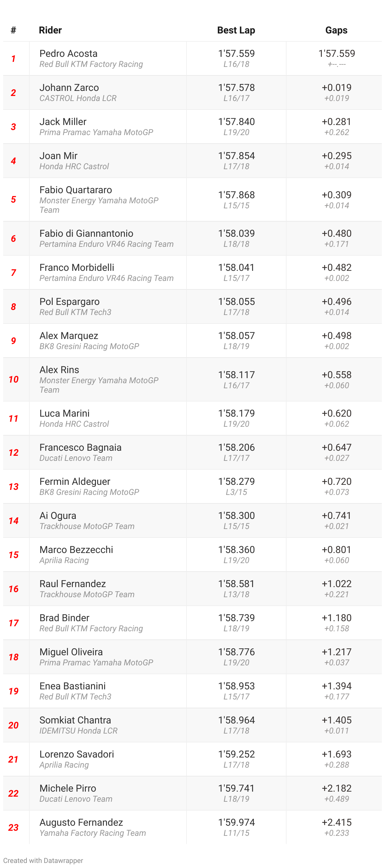Click the # position column header
The image size is (385, 868).
coord(14,30)
